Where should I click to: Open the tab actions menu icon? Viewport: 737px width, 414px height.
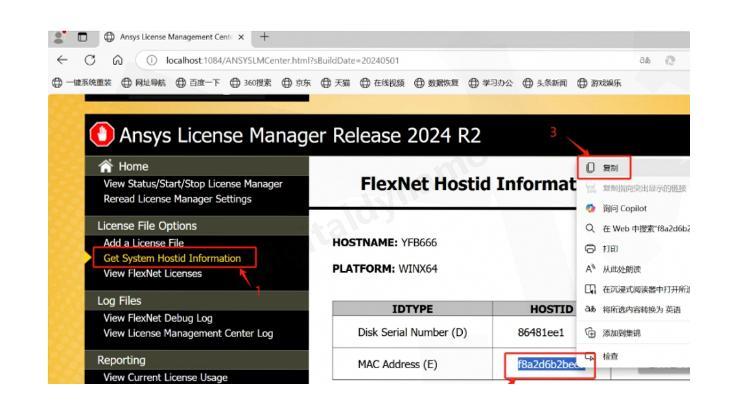pyautogui.click(x=82, y=37)
